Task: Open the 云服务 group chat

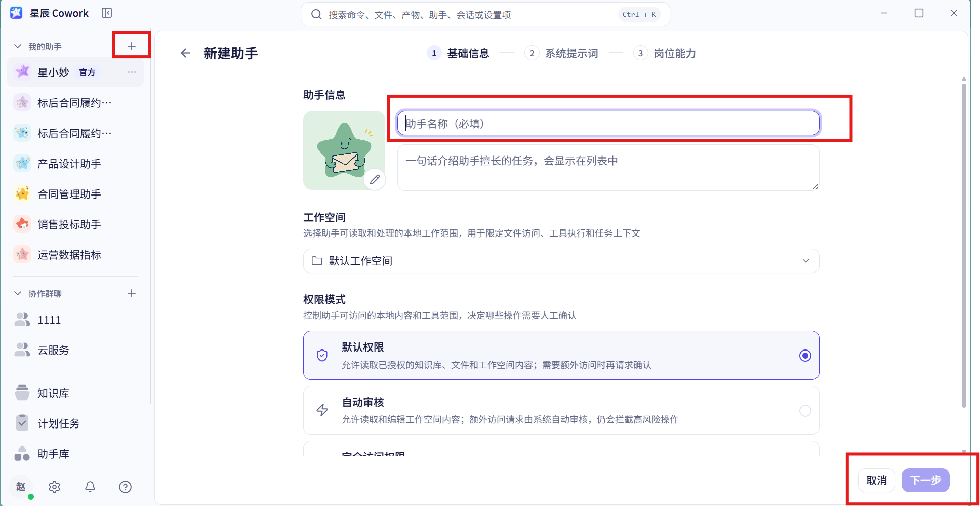Action: pyautogui.click(x=76, y=350)
